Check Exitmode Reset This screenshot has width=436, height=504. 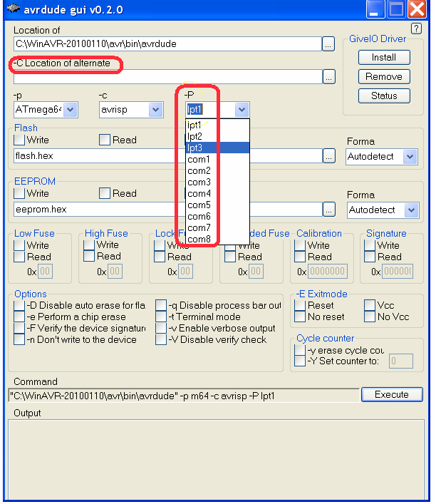[x=300, y=305]
